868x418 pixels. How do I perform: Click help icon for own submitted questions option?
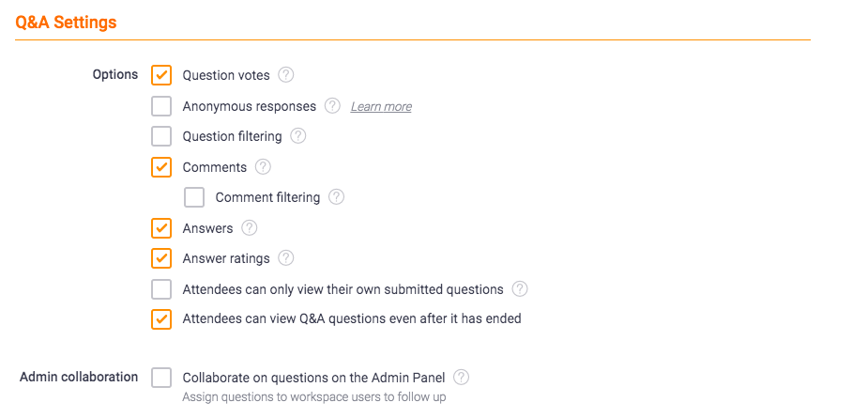click(520, 288)
